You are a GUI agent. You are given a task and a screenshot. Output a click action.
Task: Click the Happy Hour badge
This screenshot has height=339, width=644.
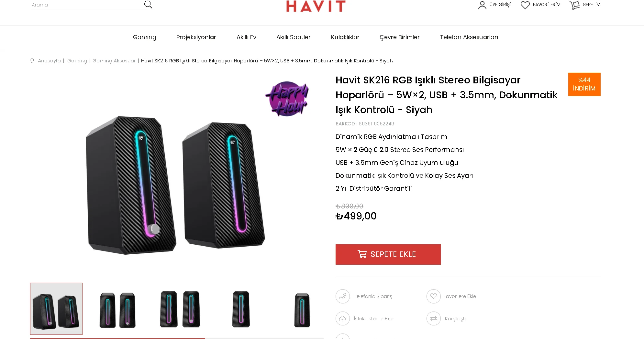[x=287, y=99]
